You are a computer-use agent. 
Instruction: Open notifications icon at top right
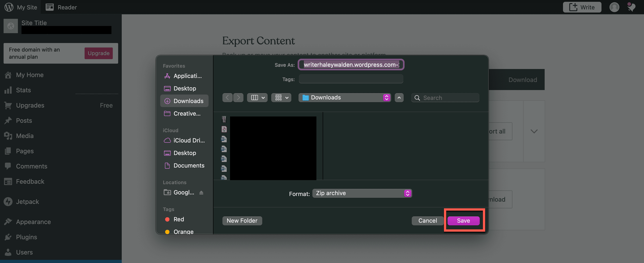tap(631, 7)
